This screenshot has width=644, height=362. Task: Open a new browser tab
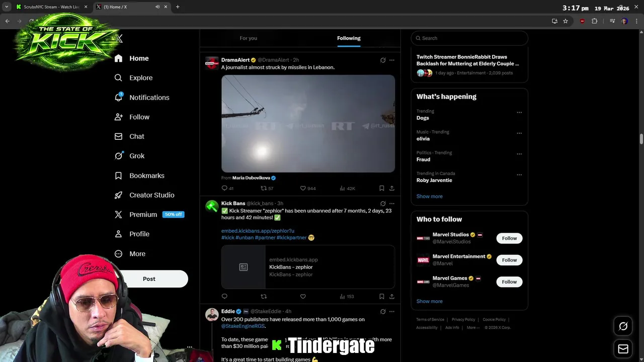tap(178, 7)
